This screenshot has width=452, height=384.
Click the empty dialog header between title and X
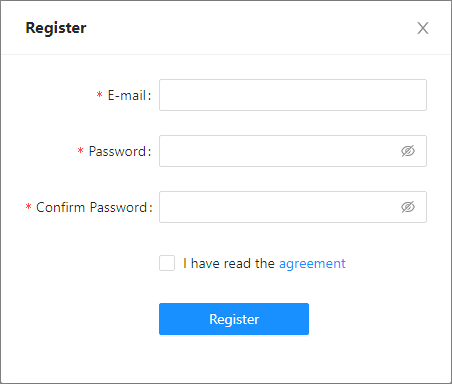point(250,28)
